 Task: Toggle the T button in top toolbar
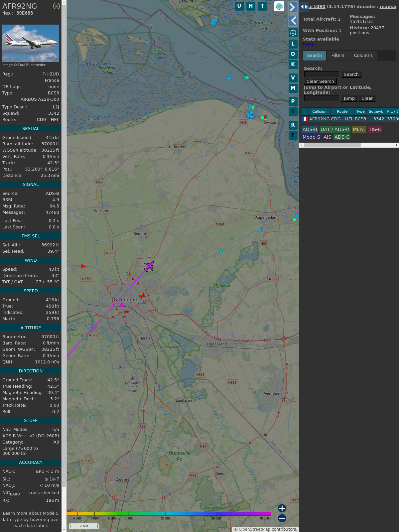pos(263,6)
